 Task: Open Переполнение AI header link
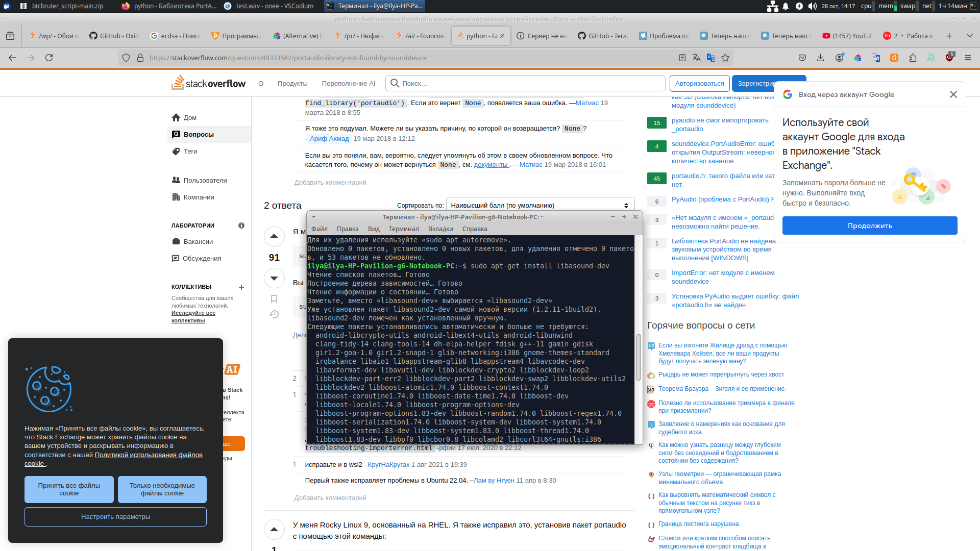tap(348, 83)
